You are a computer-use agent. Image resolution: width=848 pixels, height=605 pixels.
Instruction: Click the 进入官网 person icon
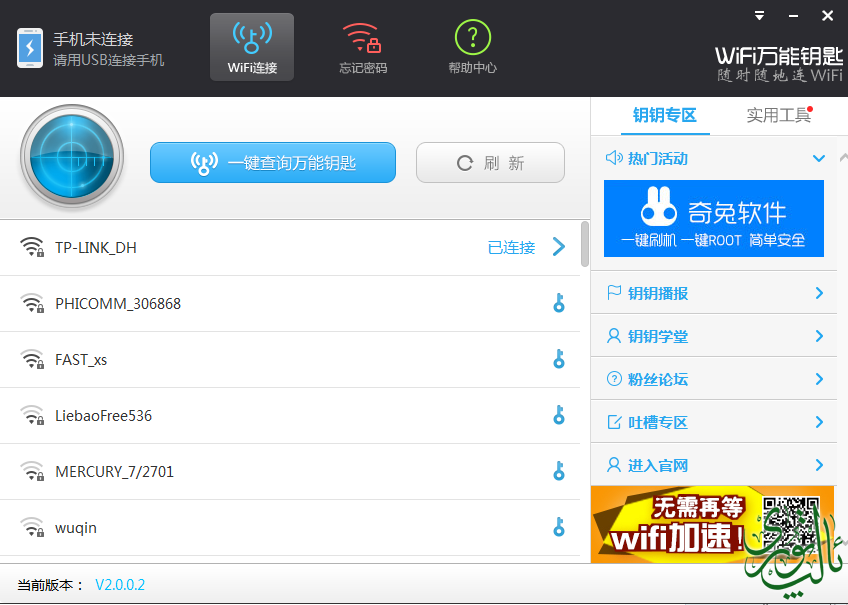tap(614, 464)
